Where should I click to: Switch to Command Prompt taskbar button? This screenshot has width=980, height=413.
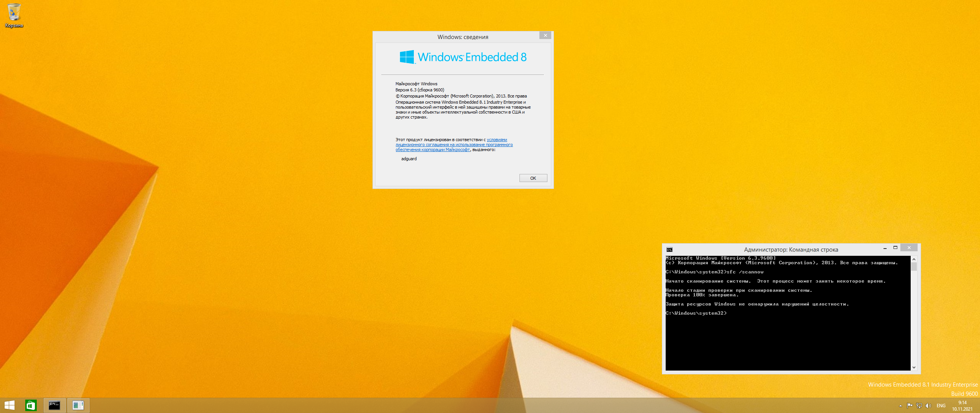click(x=54, y=405)
